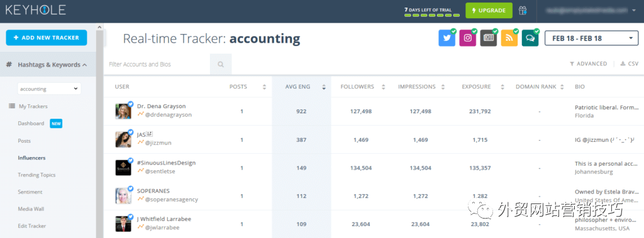Screen dimensions: 644x238
Task: Click the 231,792 exposure value
Action: coord(480,111)
